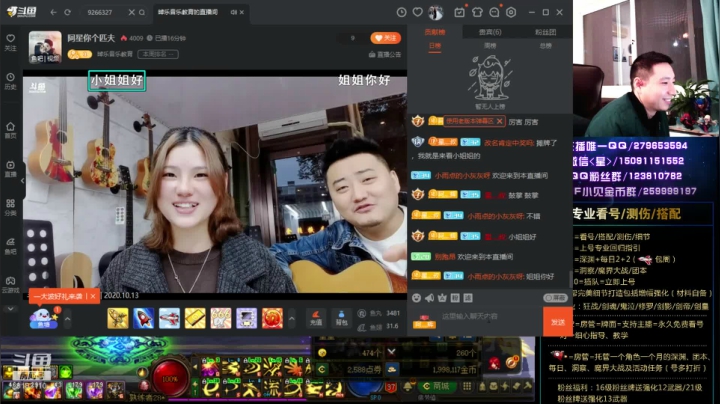Expand more items at sidebar bottom chevron
The width and height of the screenshot is (720, 404).
click(11, 309)
